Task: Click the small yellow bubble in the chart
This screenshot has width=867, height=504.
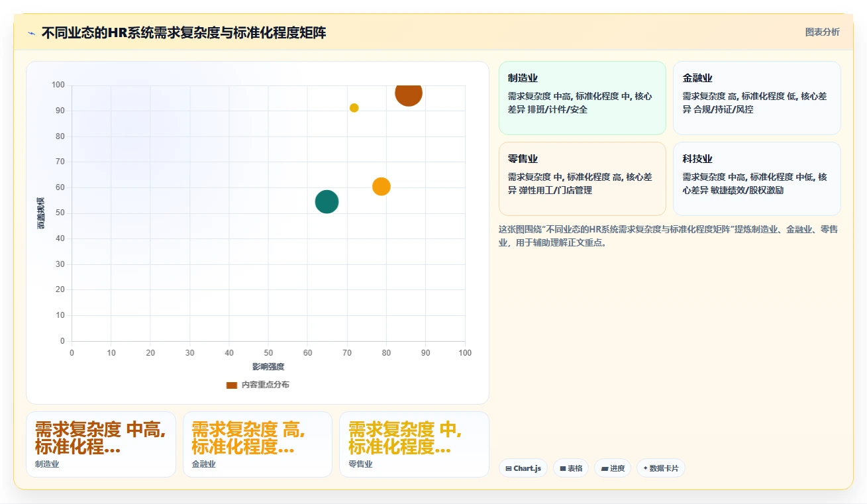Action: click(354, 108)
